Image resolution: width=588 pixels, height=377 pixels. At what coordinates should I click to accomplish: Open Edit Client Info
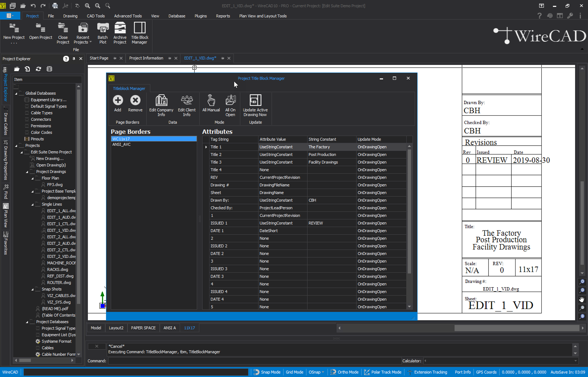[186, 106]
